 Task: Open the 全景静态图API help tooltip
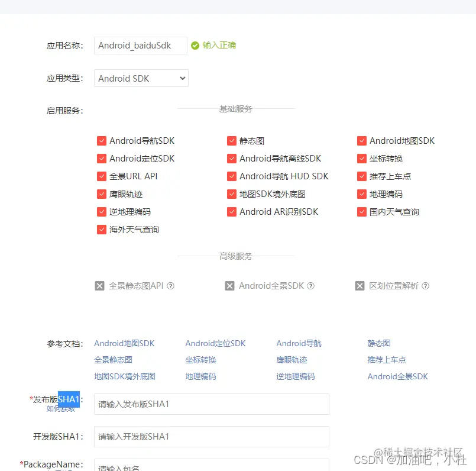click(170, 286)
